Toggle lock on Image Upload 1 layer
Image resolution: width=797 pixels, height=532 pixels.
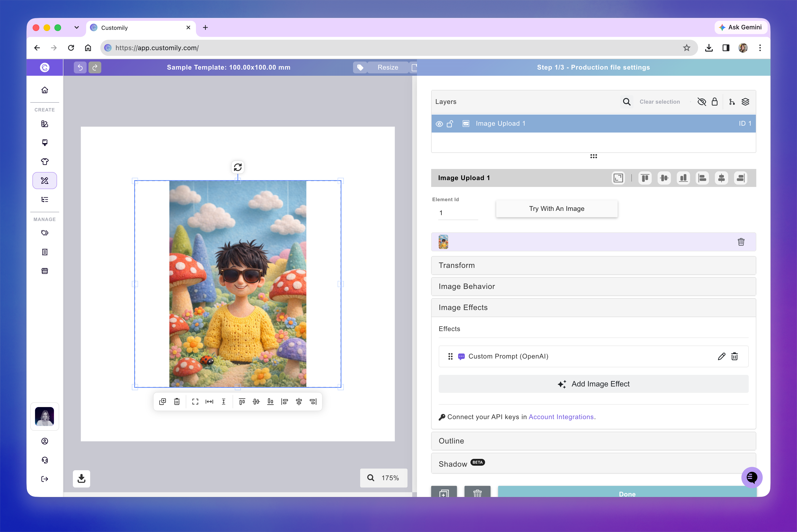pyautogui.click(x=450, y=124)
